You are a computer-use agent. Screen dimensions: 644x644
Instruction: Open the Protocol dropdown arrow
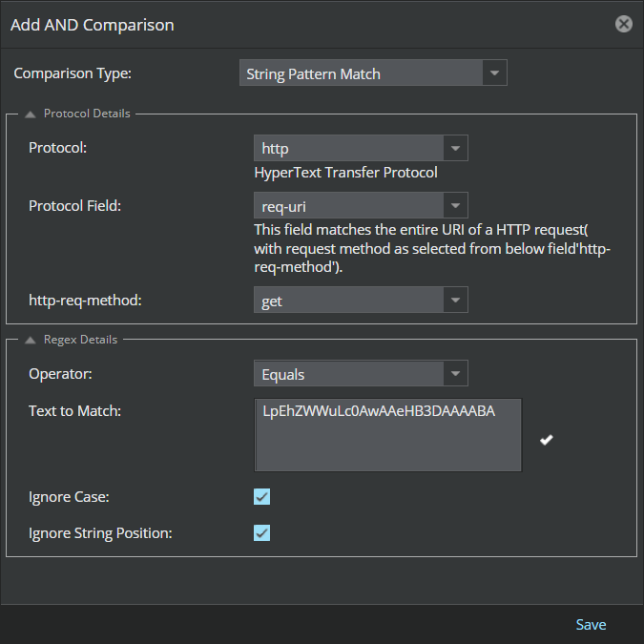(455, 148)
